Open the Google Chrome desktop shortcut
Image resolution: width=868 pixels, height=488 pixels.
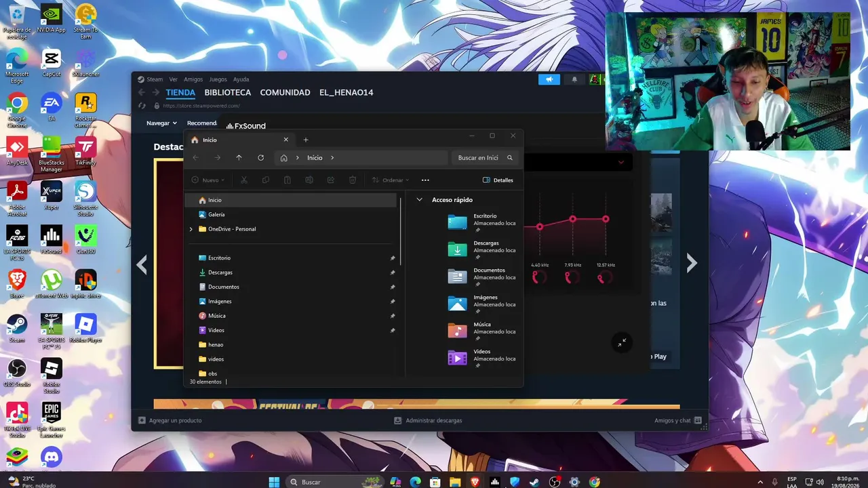coord(17,110)
